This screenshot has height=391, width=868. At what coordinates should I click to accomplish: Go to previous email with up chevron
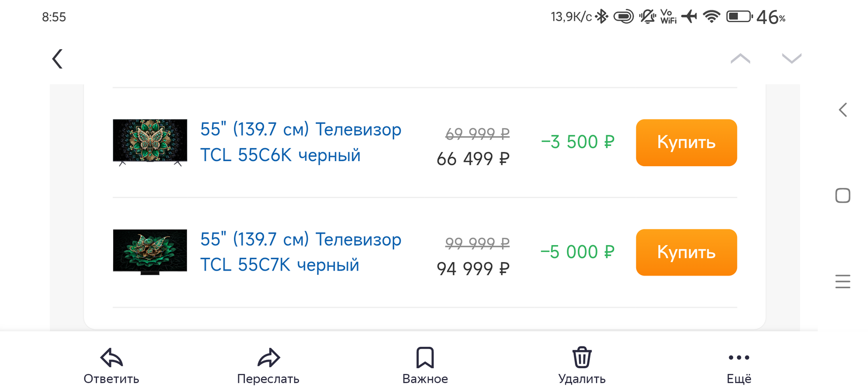tap(740, 59)
